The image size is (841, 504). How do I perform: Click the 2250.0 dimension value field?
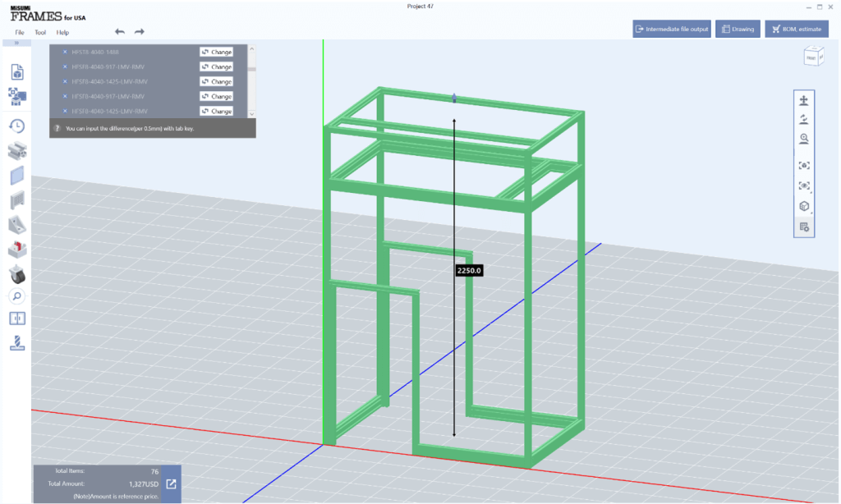point(469,271)
